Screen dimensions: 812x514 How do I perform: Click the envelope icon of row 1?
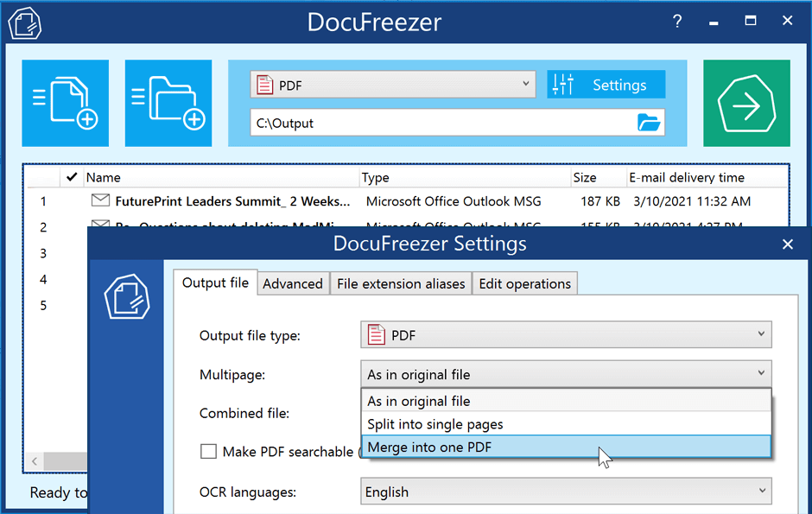coord(100,200)
